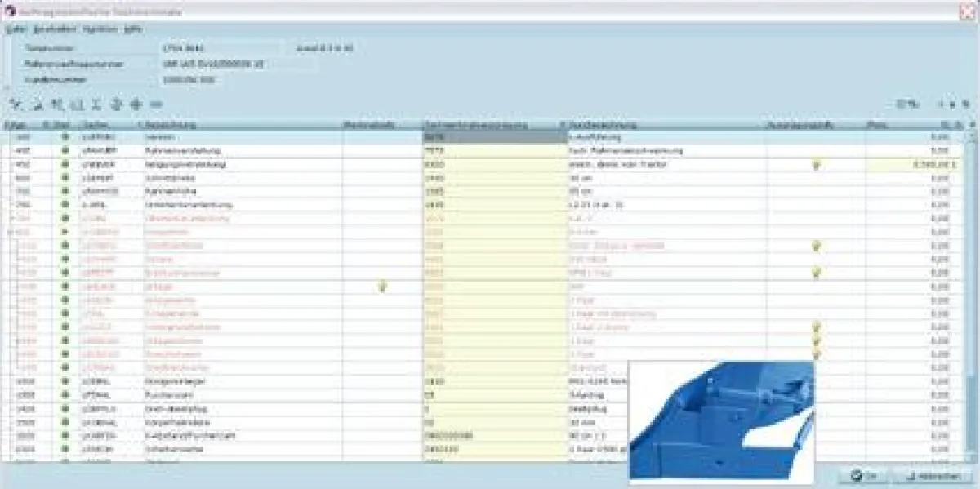Click the green status dot in the Schnittbreite row
This screenshot has height=489, width=980.
pyautogui.click(x=65, y=178)
